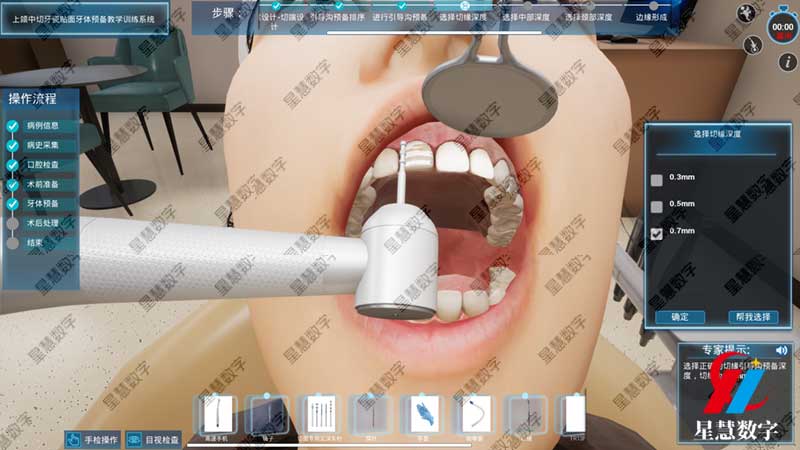Screen dimensions: 800x450
Task: Click the dental mirror in the mouth
Action: (488, 92)
